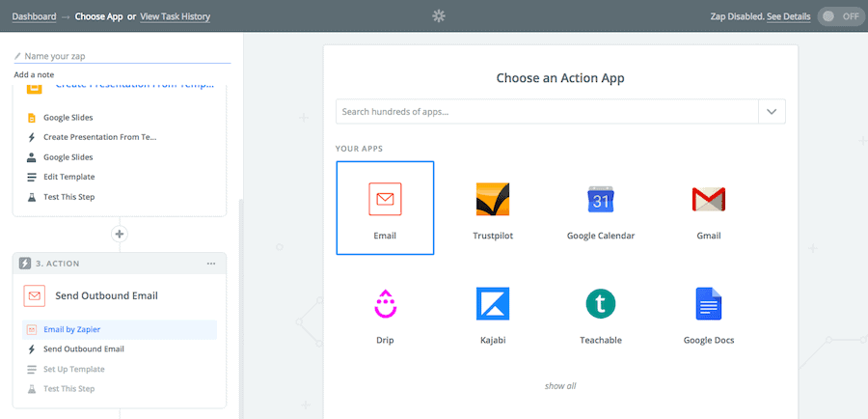Click the See Details link

pyautogui.click(x=788, y=16)
